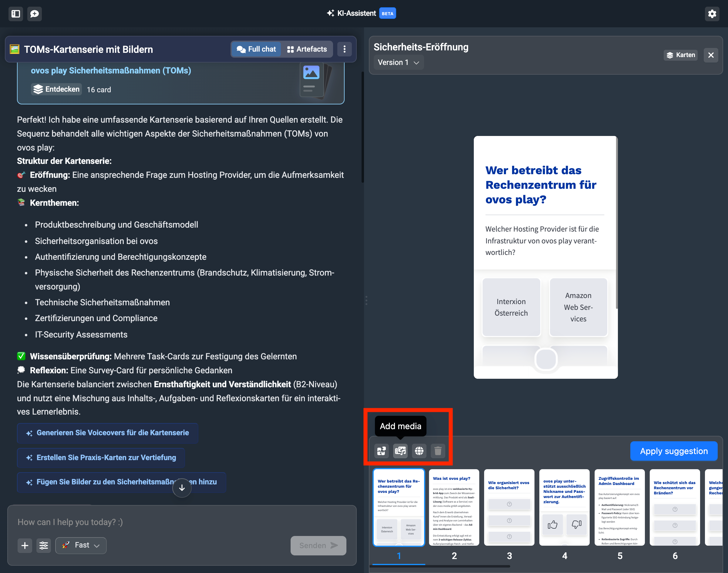This screenshot has width=728, height=573.
Task: Toggle the sidebar panel icon
Action: coord(16,14)
